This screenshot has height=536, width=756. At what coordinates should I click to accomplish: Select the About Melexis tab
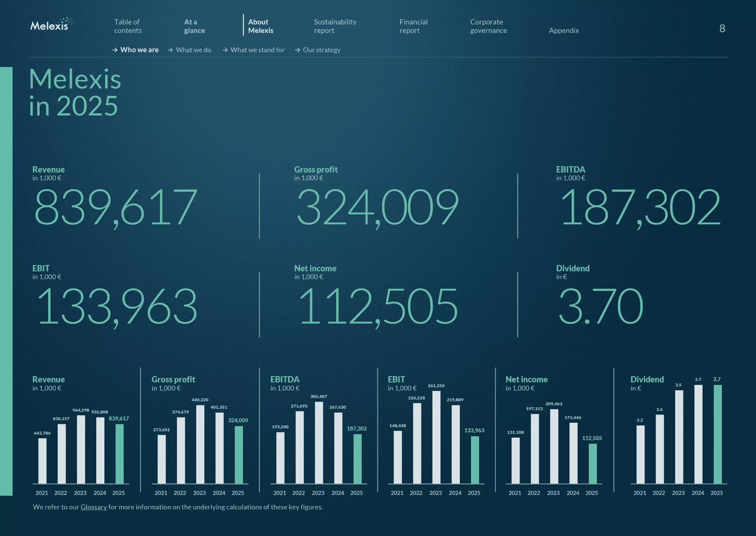click(x=261, y=26)
